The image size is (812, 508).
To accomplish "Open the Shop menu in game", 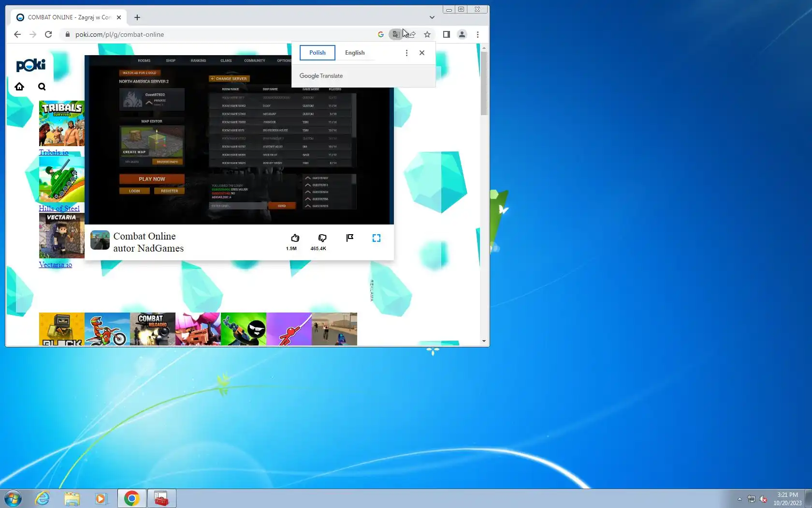I will 171,61.
